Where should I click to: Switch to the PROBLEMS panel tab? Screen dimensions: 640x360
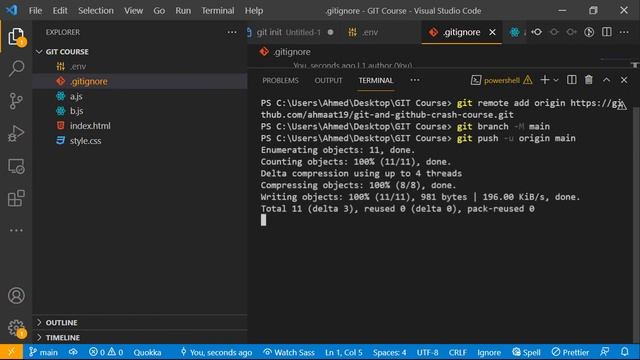click(x=280, y=80)
